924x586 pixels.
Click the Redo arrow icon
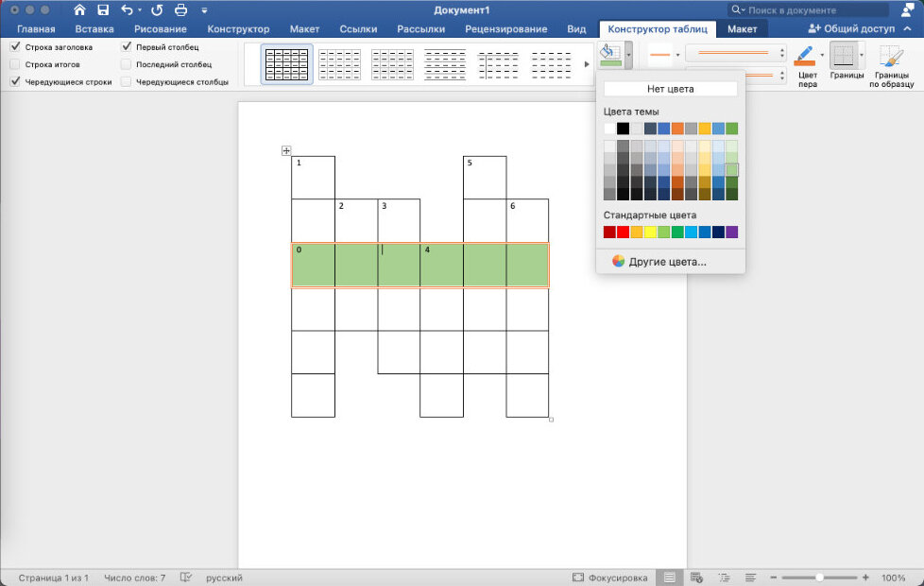(155, 9)
